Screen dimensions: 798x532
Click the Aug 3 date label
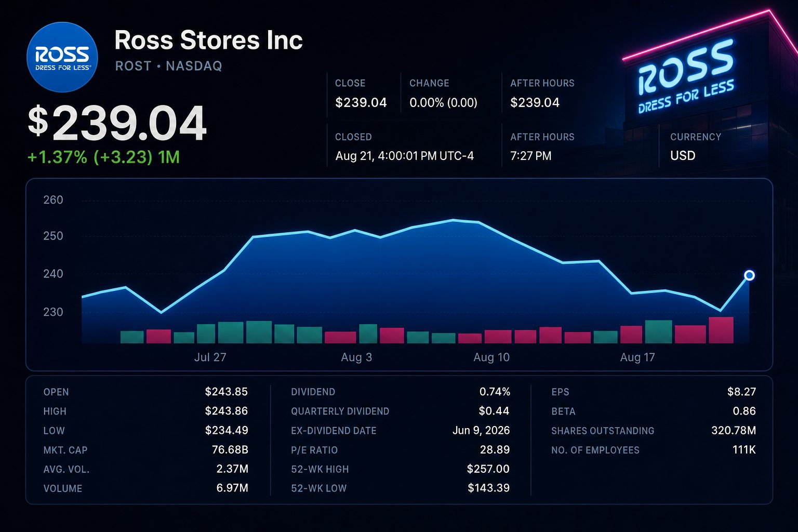pyautogui.click(x=356, y=357)
